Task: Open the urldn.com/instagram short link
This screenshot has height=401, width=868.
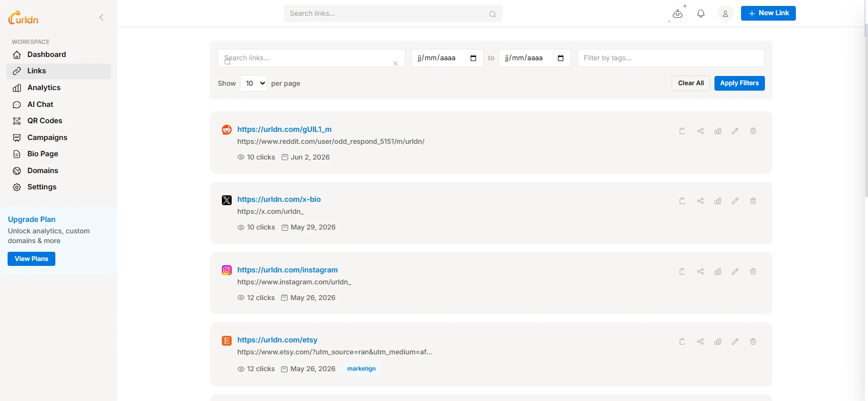Action: pyautogui.click(x=288, y=270)
